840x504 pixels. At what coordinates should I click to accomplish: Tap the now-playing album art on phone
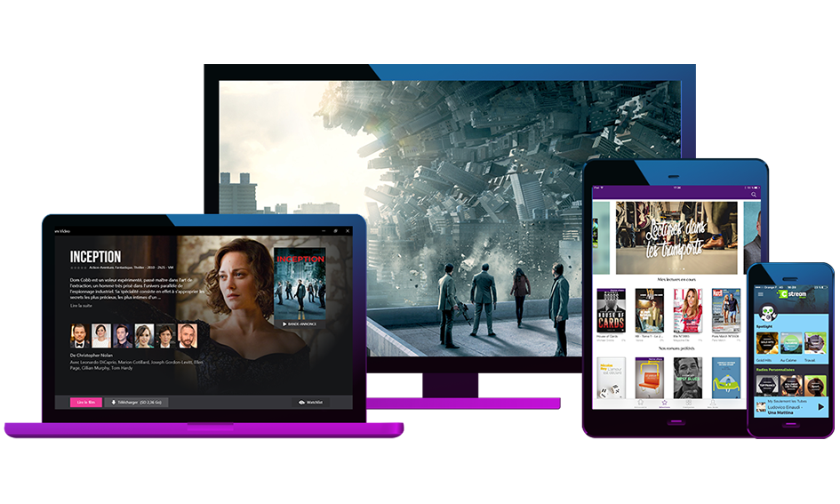[x=761, y=407]
